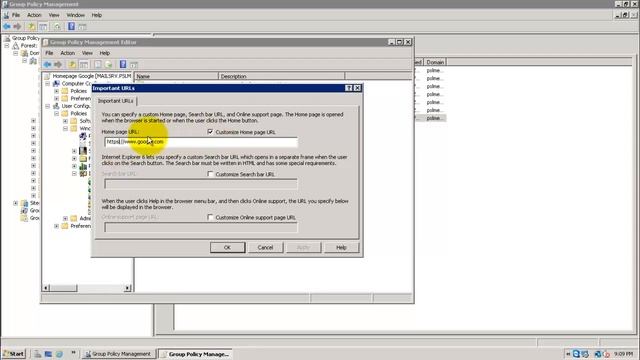
Task: Click Help button in Important URLs dialog
Action: pos(341,247)
